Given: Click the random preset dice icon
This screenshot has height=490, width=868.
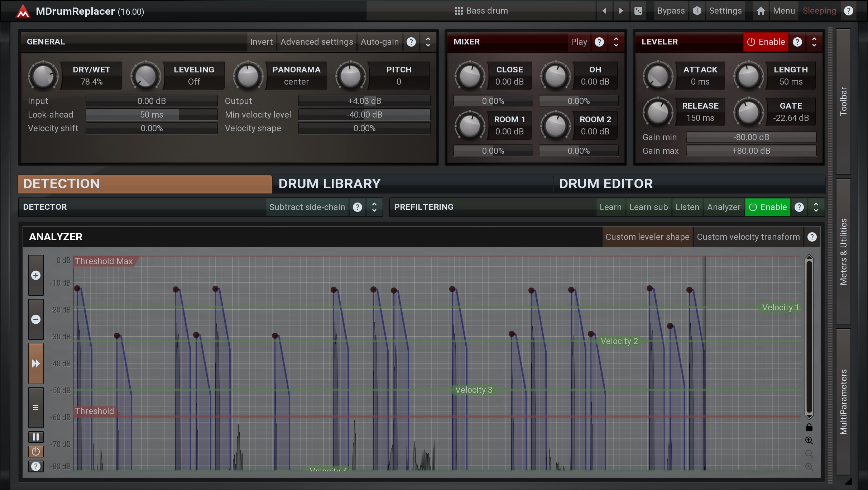Looking at the screenshot, I should pos(638,11).
